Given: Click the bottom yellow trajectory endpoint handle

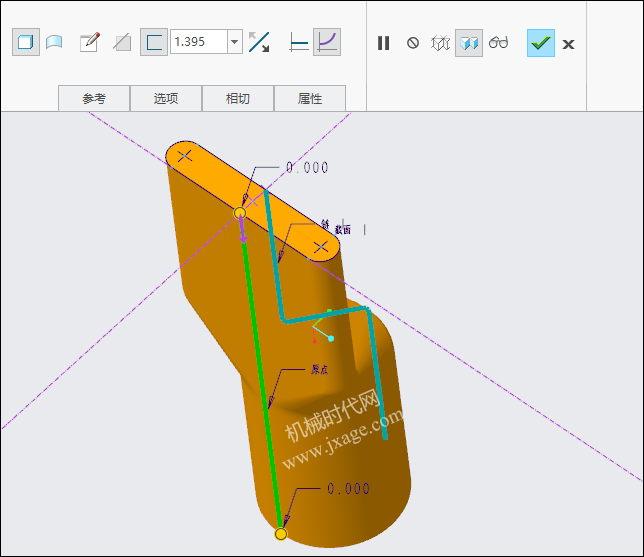Looking at the screenshot, I should [x=281, y=534].
